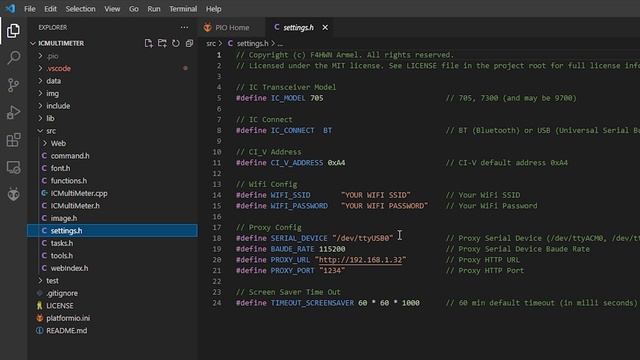This screenshot has height=360, width=640.
Task: Open Explorer more actions ellipsis
Action: pos(184,27)
